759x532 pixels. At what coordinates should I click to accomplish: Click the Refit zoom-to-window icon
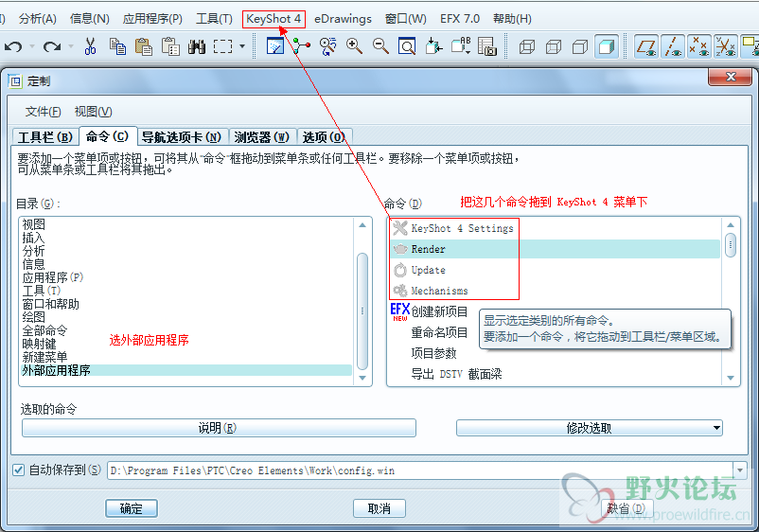[407, 46]
